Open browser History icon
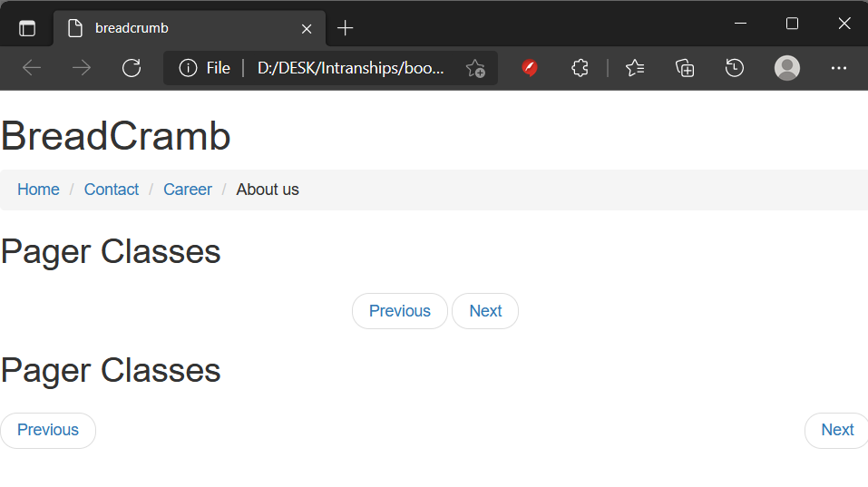Image resolution: width=868 pixels, height=487 pixels. 735,68
